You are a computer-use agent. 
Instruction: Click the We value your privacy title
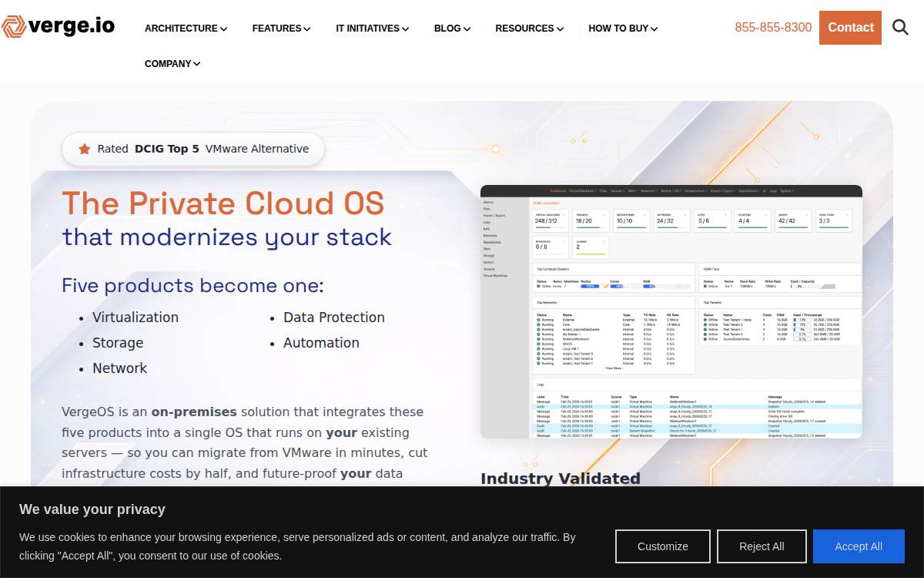point(92,509)
